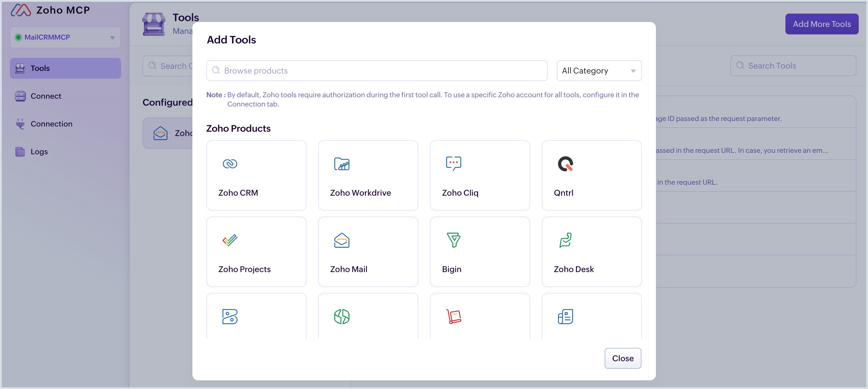Viewport: 868px width, 389px height.
Task: Click the Connect server icon in sidebar
Action: coord(20,96)
